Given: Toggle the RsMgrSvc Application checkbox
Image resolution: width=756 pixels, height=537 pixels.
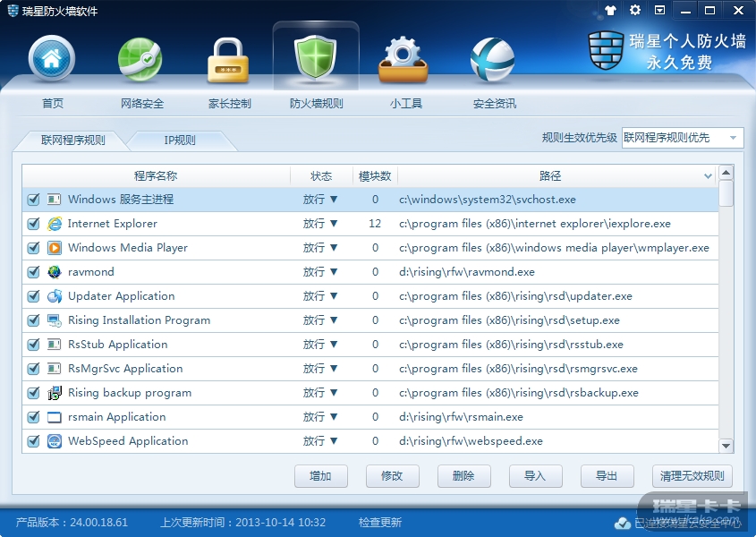Looking at the screenshot, I should tap(33, 369).
